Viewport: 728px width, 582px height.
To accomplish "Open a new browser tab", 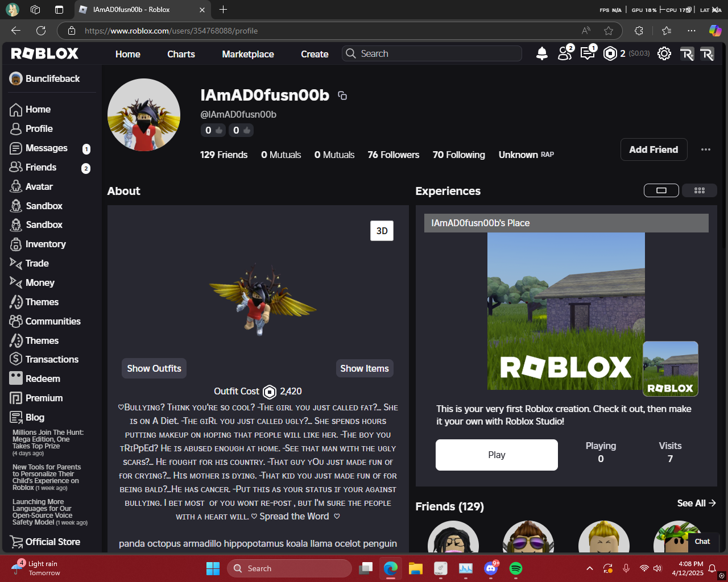I will tap(223, 10).
